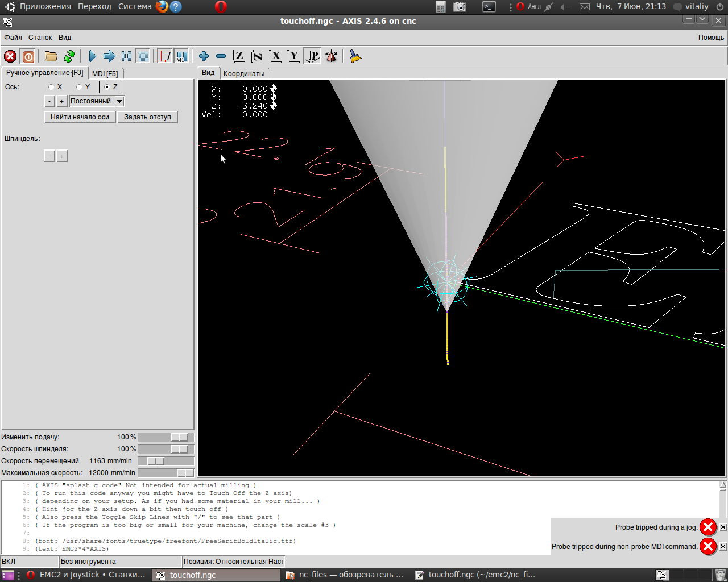
Task: Open the 'Вид' menu in menu bar
Action: coord(65,38)
